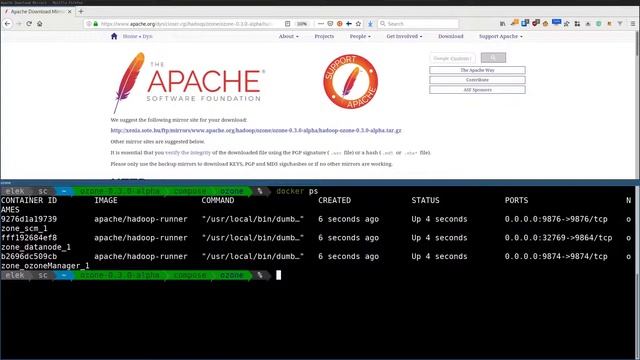Click the Support Apache round badge
The width and height of the screenshot is (640, 360).
(x=350, y=82)
